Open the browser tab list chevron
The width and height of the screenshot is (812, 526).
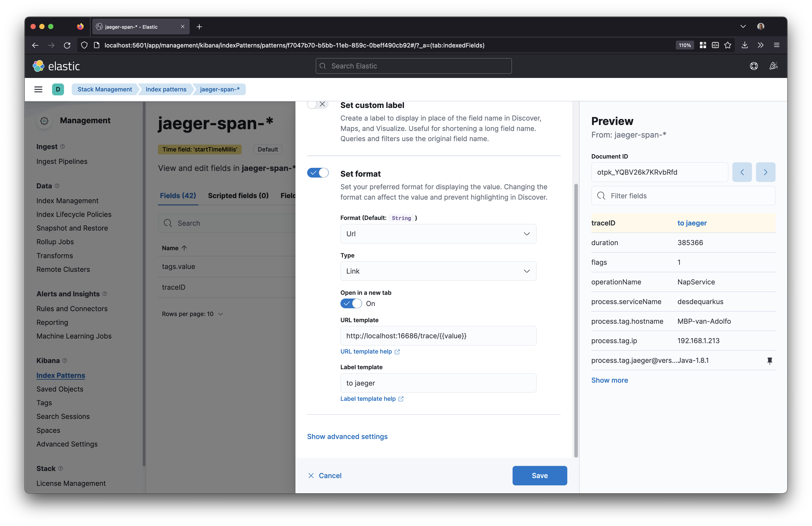tap(743, 27)
